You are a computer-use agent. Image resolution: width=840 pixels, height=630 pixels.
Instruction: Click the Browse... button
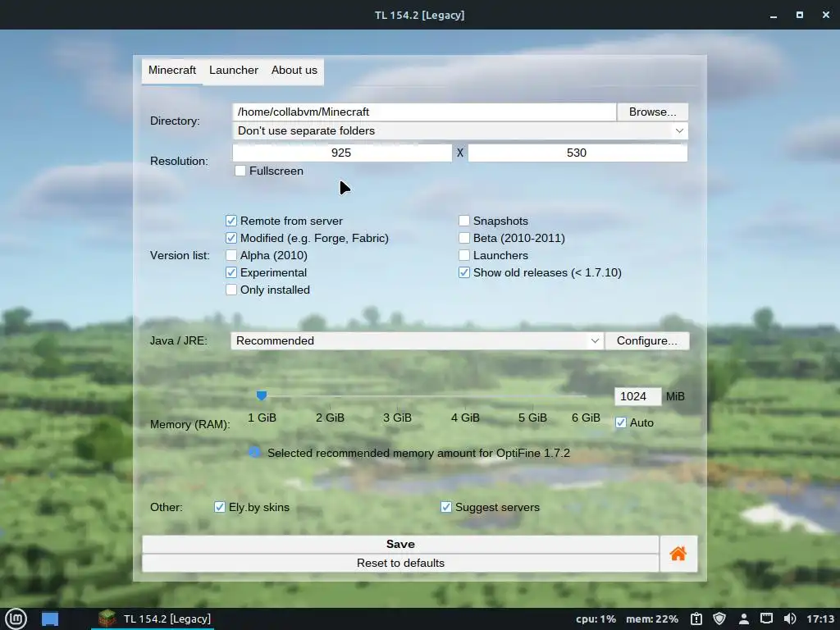652,112
